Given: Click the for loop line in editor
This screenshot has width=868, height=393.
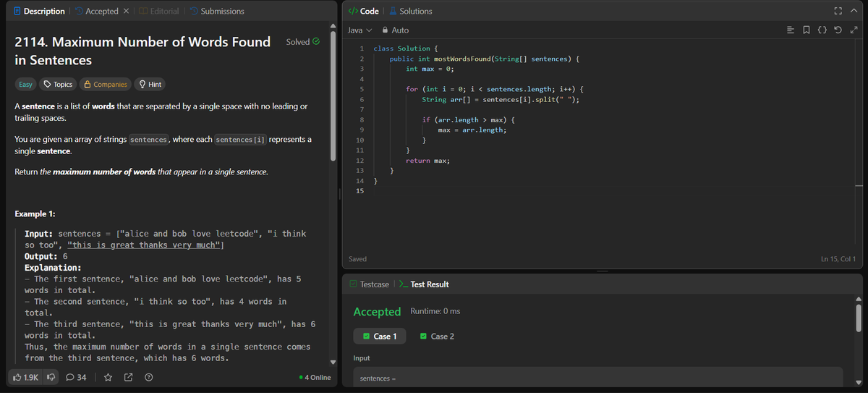Looking at the screenshot, I should click(x=495, y=89).
